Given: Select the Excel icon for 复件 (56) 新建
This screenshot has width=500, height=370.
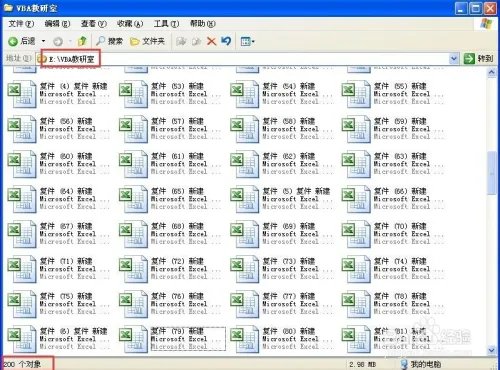Looking at the screenshot, I should [22, 129].
